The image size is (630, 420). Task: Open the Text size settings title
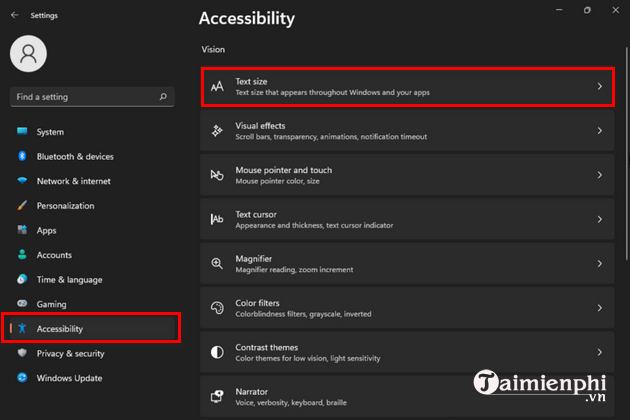251,81
